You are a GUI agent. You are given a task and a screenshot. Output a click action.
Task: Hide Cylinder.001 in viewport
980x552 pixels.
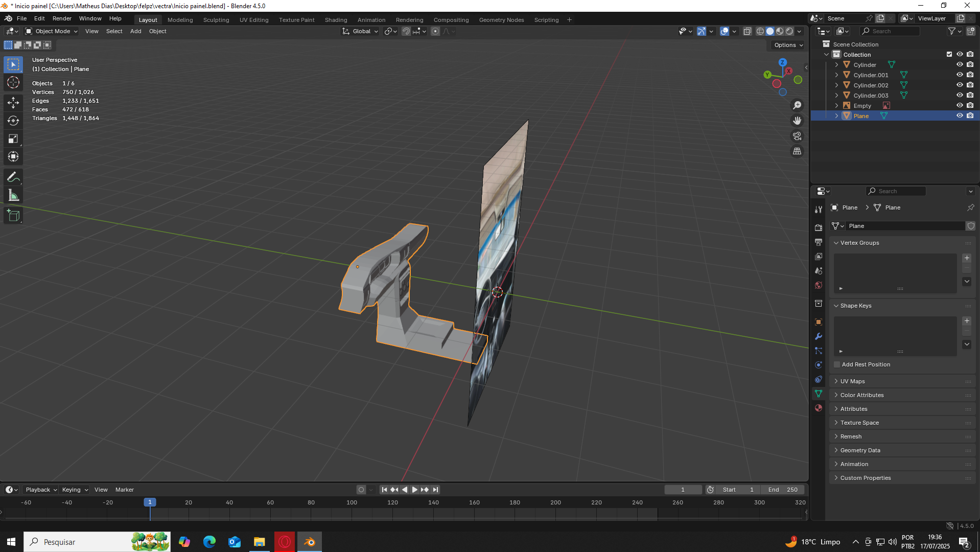point(960,75)
